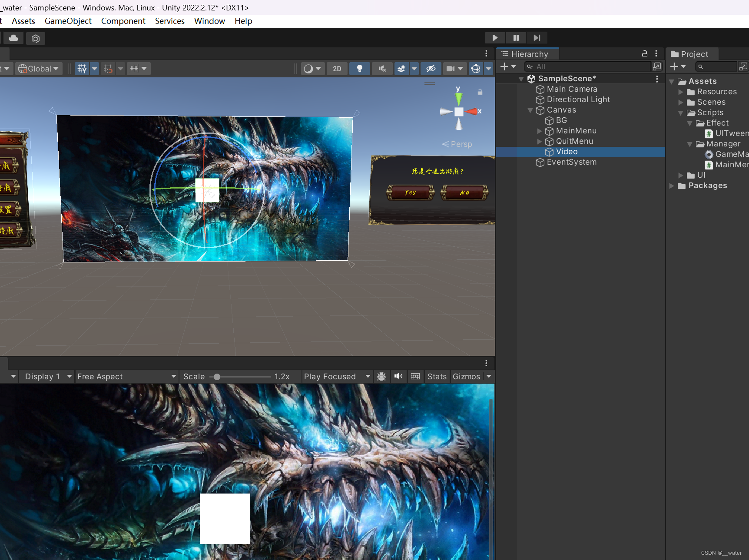749x560 pixels.
Task: Open the GameObject menu
Action: tap(68, 21)
